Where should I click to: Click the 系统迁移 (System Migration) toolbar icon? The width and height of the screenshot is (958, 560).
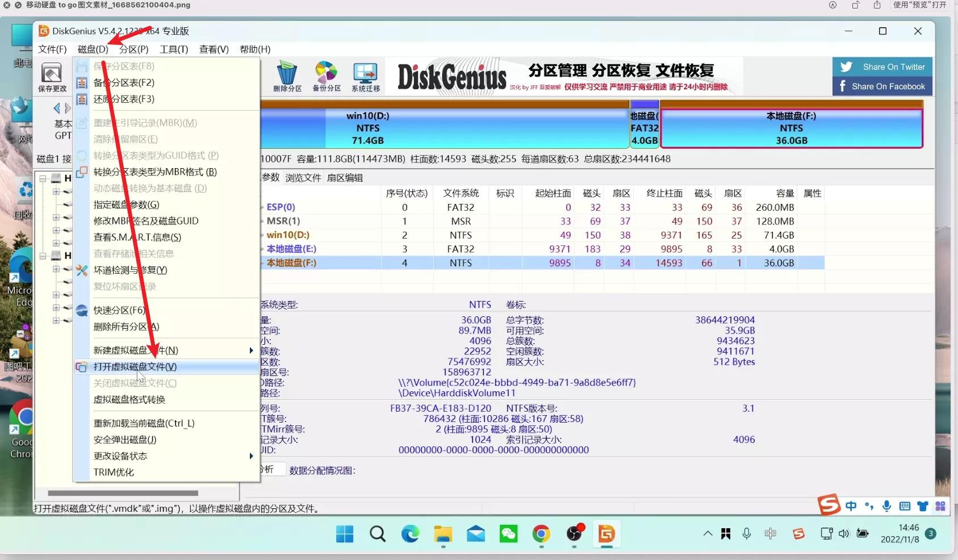365,76
